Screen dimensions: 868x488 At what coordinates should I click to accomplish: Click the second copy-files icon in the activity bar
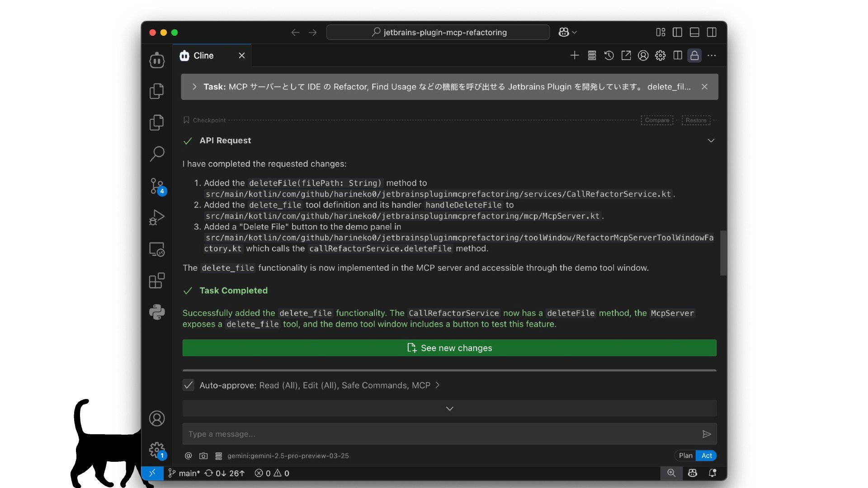pyautogui.click(x=157, y=122)
